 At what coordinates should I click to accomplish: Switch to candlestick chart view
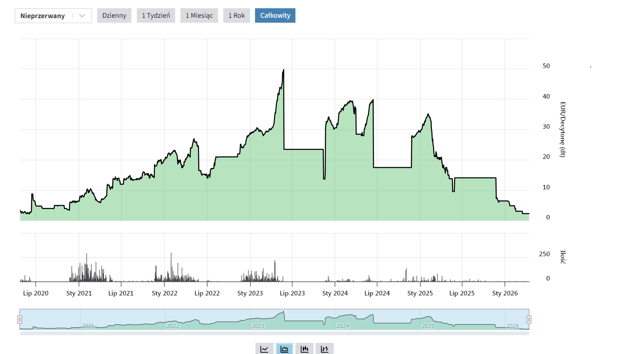click(x=304, y=349)
